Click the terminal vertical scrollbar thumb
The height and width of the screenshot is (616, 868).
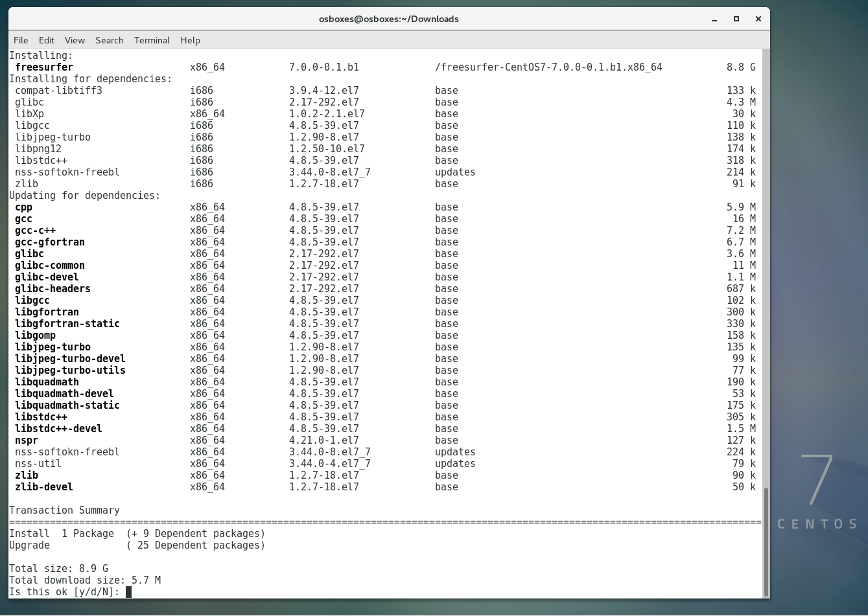[766, 541]
